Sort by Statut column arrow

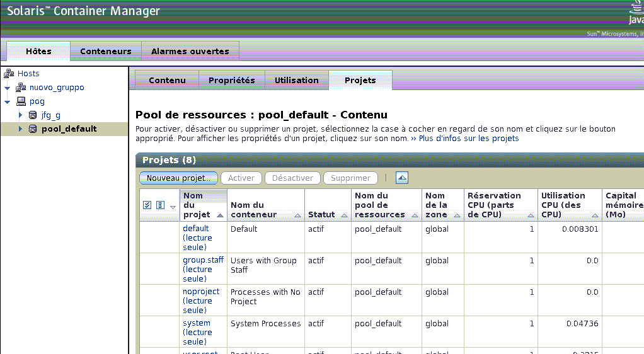pyautogui.click(x=344, y=215)
